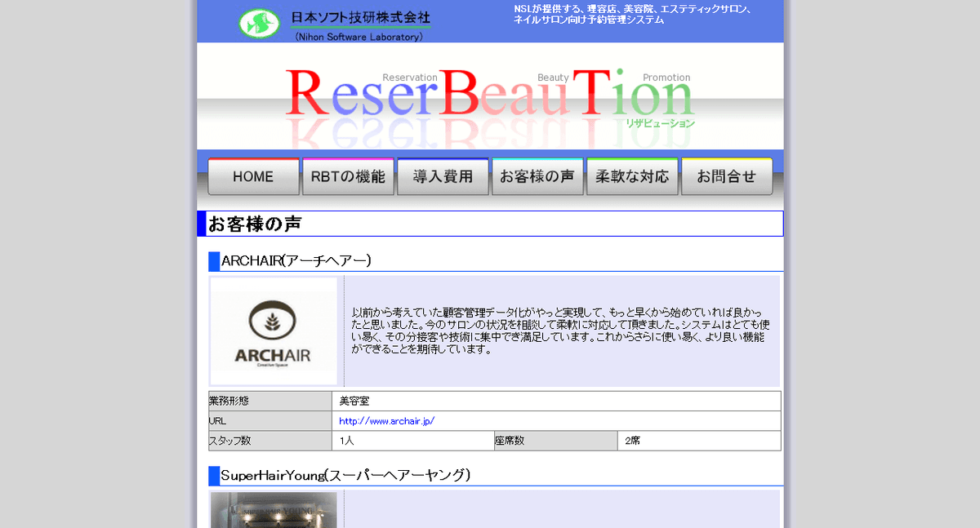Click the NSL header description text
This screenshot has width=980, height=528.
point(633,15)
